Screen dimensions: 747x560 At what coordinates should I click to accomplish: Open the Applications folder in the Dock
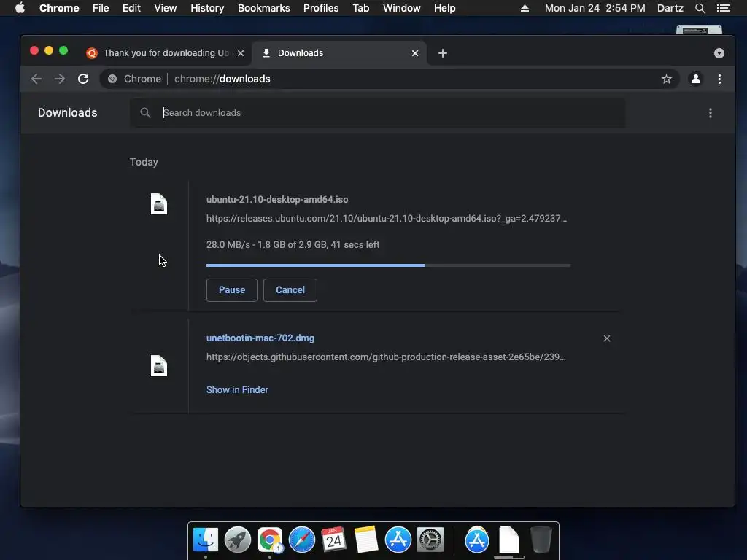[x=477, y=540]
